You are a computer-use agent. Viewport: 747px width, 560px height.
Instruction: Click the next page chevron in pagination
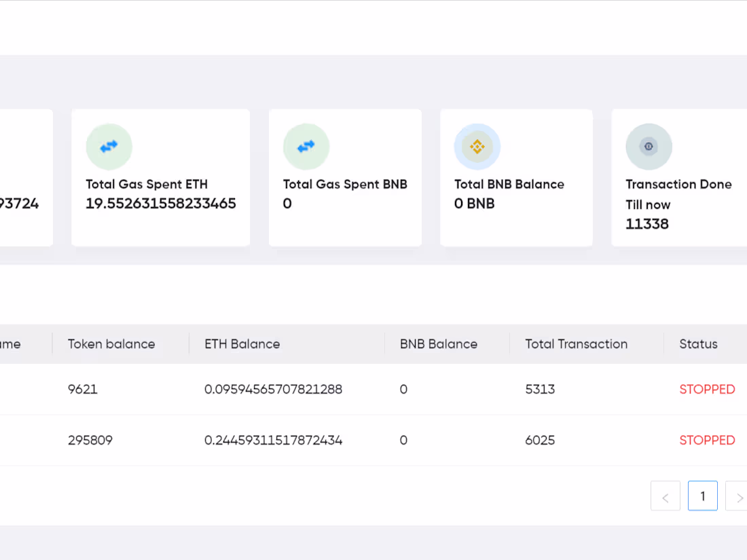737,496
